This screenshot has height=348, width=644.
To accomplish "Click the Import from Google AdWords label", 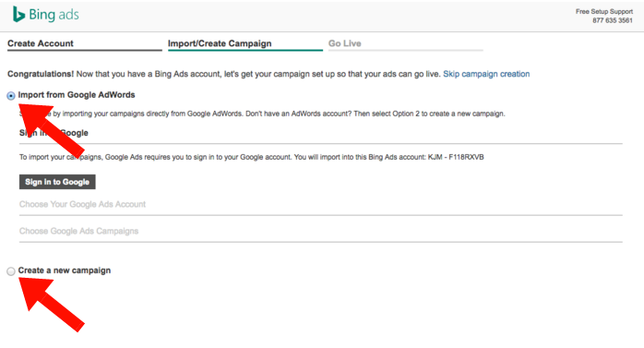I will 77,95.
